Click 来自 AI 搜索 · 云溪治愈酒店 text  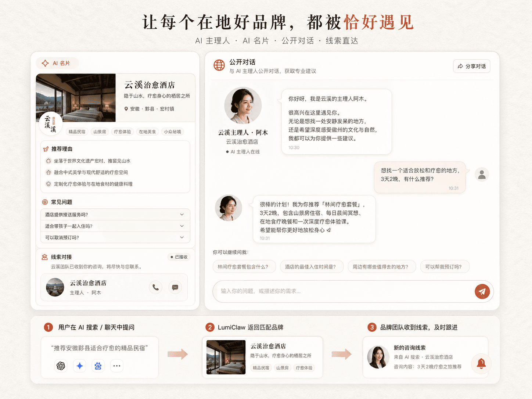[x=423, y=357]
